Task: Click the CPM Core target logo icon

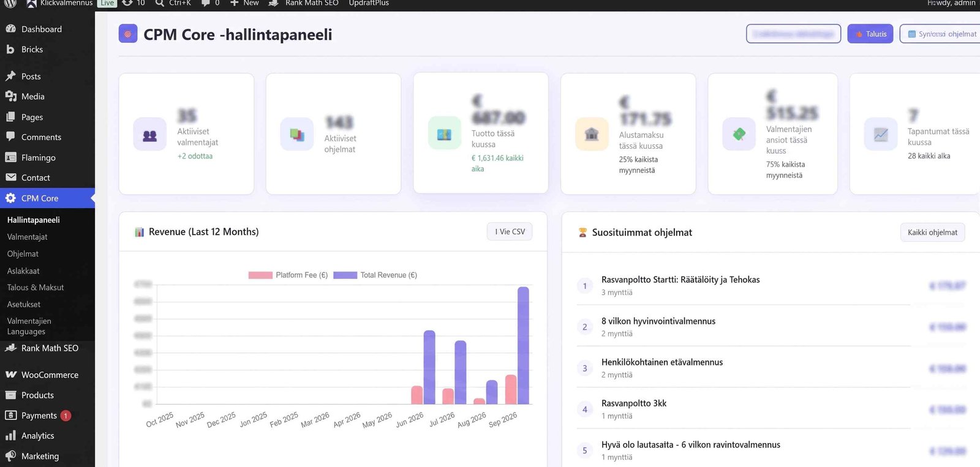Action: 128,34
